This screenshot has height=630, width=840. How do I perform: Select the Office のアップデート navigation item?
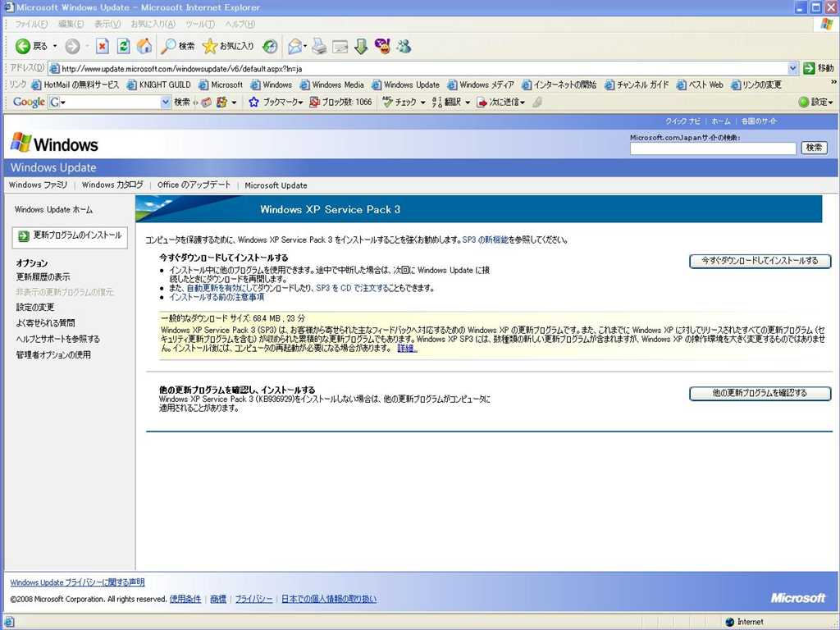194,185
